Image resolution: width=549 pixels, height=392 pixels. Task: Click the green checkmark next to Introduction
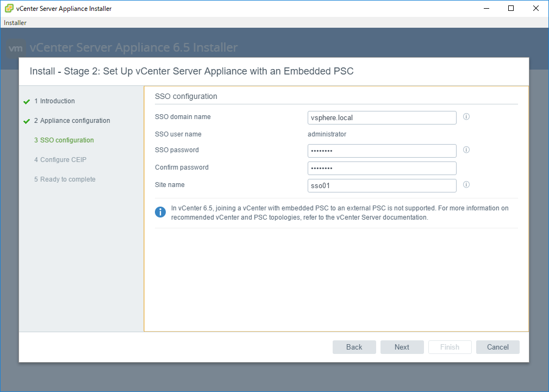coord(27,102)
